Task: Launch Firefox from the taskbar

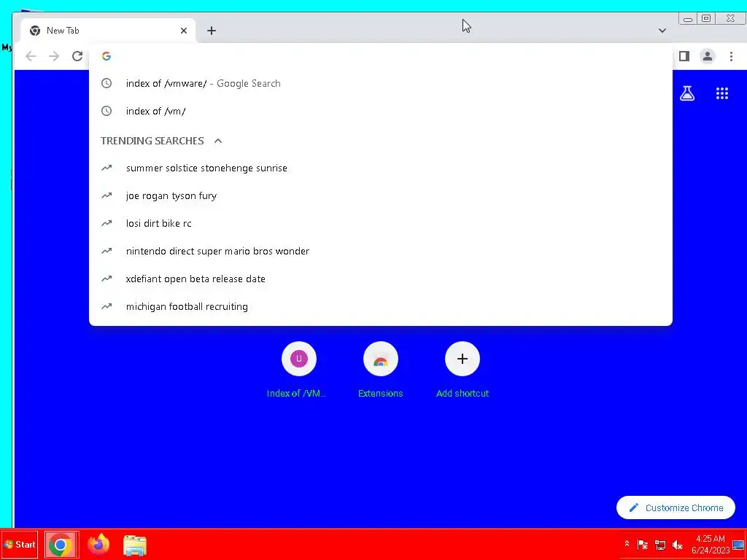Action: coord(98,545)
